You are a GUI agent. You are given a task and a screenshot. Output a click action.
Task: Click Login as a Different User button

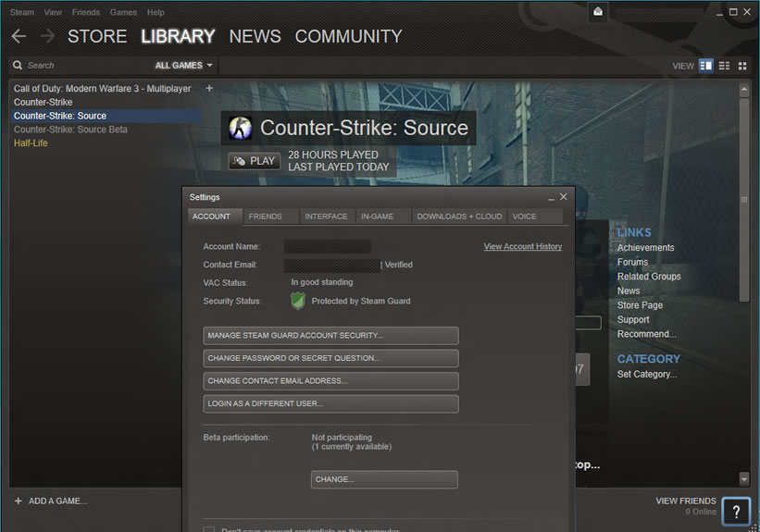point(330,403)
